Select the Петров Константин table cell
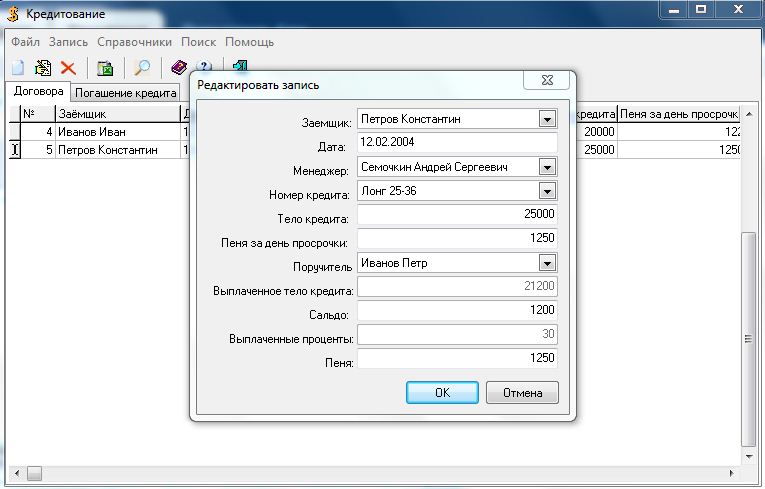This screenshot has height=489, width=765. [118, 150]
